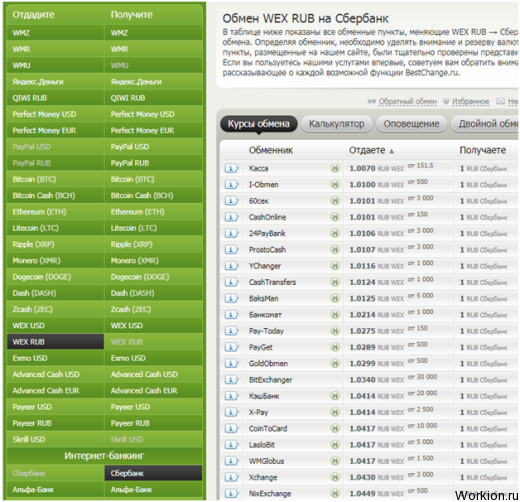Open info icon for PayGet
The height and width of the screenshot is (502, 520).
[231, 347]
